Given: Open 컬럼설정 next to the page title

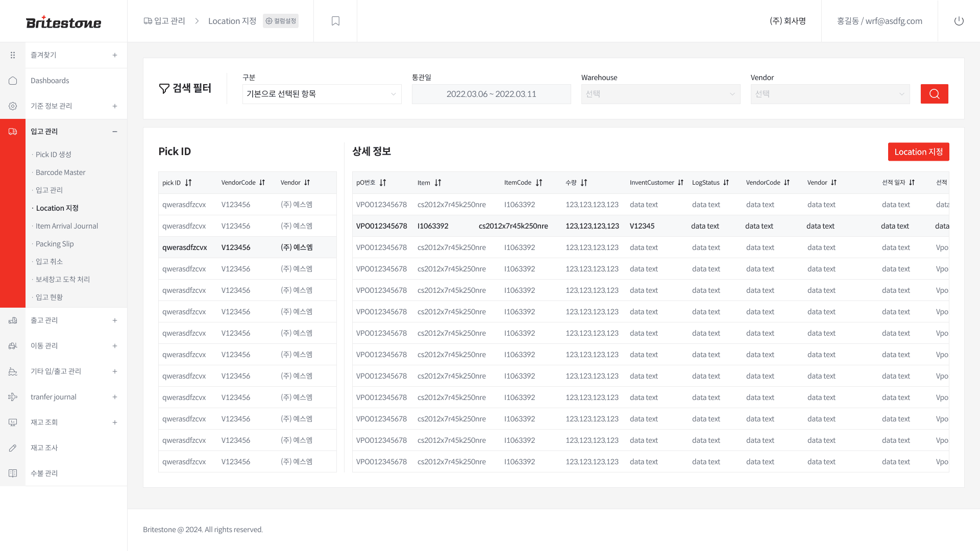Looking at the screenshot, I should (280, 21).
